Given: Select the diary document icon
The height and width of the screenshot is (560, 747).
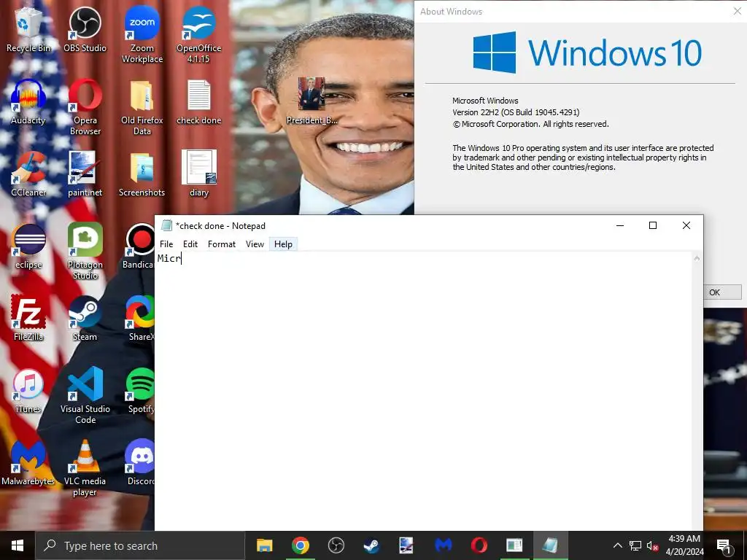Looking at the screenshot, I should [198, 174].
